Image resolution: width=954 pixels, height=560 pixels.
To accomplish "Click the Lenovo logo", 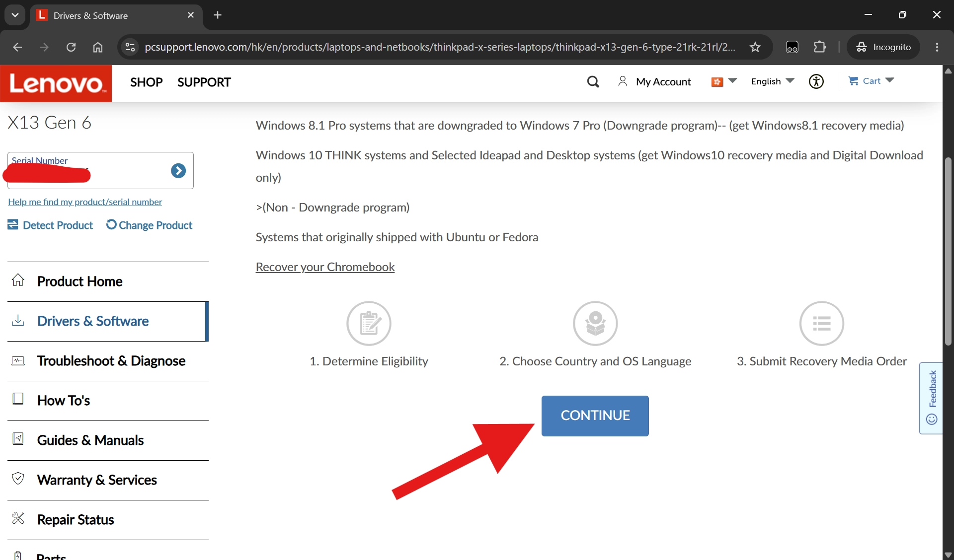I will click(x=56, y=83).
